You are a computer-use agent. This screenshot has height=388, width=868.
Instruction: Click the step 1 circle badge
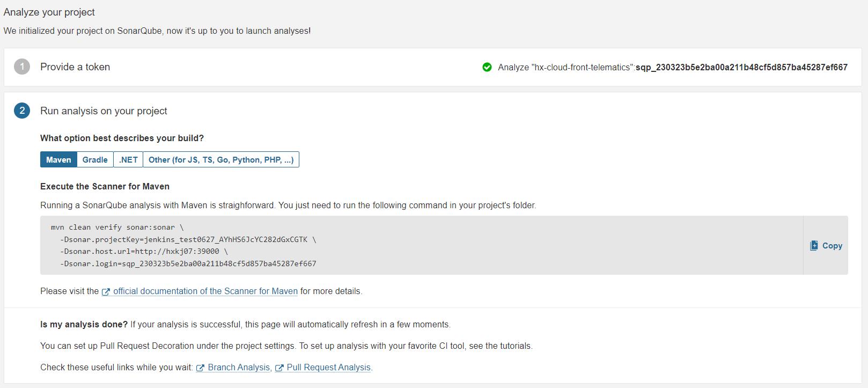[x=22, y=67]
